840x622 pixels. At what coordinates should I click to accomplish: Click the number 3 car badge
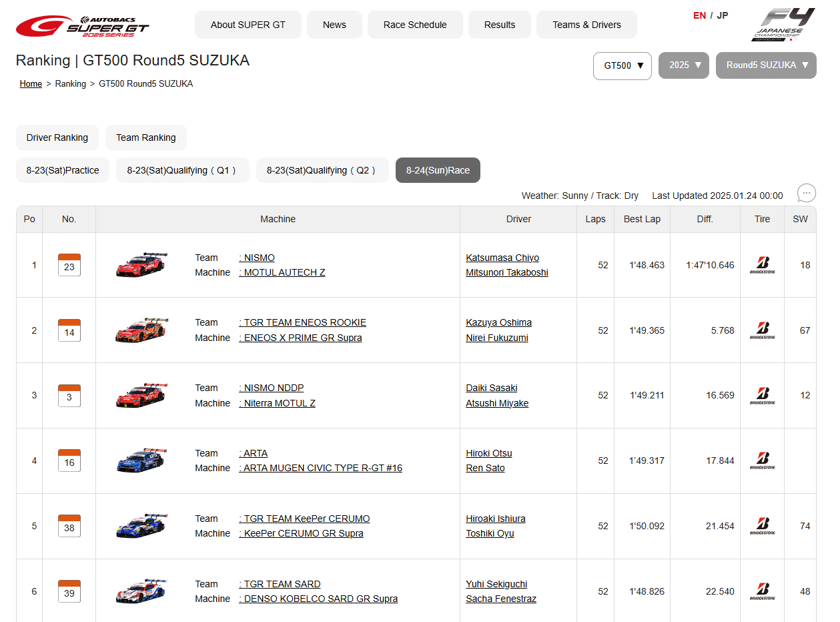69,396
